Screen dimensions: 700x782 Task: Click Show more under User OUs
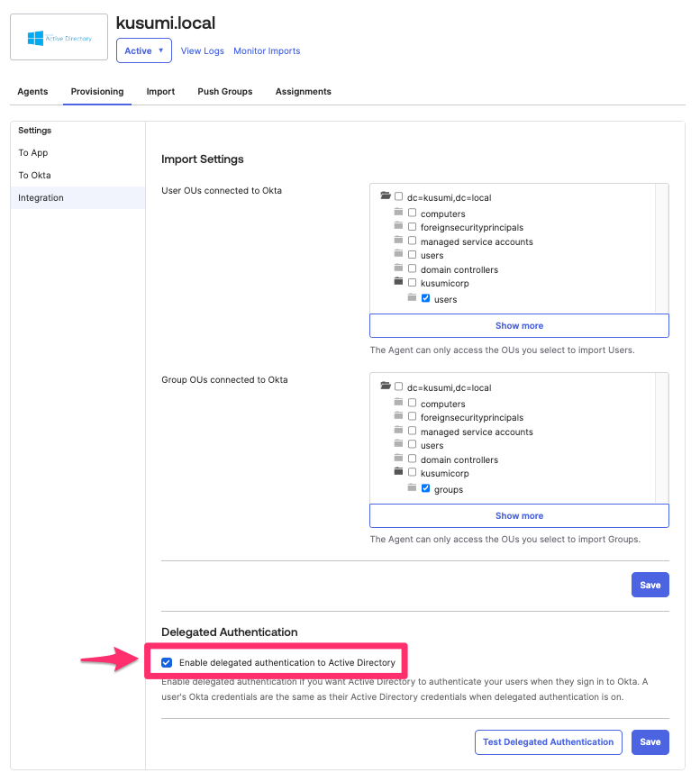[519, 325]
